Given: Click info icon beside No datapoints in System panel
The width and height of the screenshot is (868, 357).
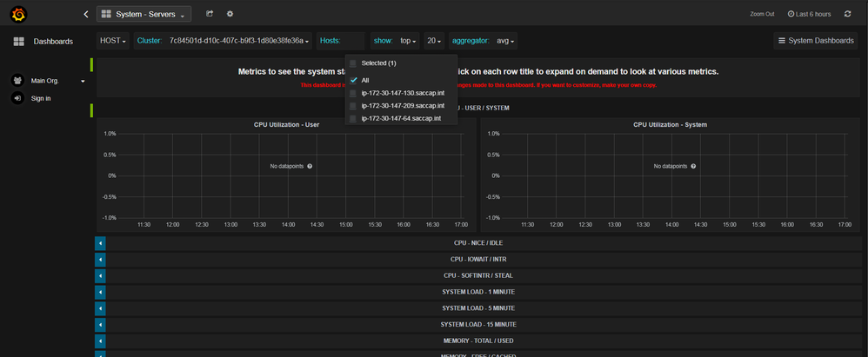Looking at the screenshot, I should tap(693, 166).
